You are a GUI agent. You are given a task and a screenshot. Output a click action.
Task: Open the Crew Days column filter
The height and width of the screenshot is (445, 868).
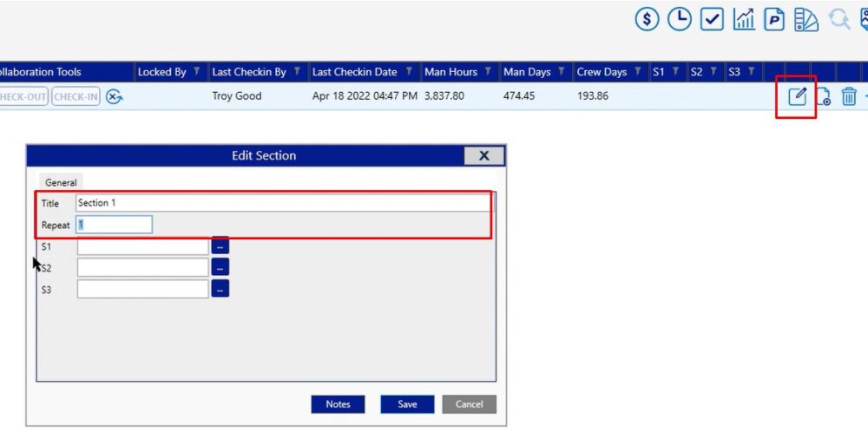[638, 72]
